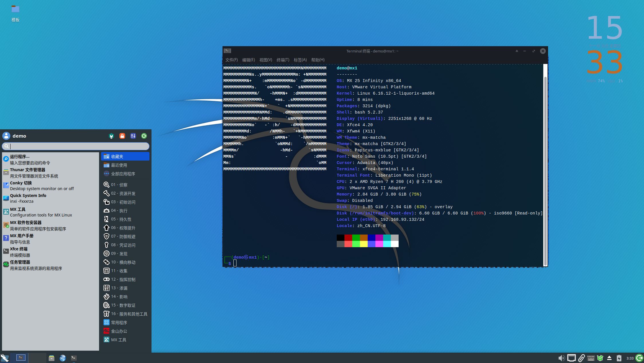Click the blue switch user icon
This screenshot has height=363, width=644.
click(x=133, y=136)
